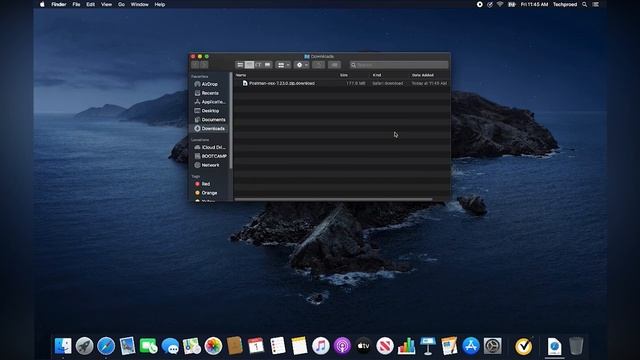The height and width of the screenshot is (360, 640).
Task: Open Podcasts from the Dock
Action: 342,346
